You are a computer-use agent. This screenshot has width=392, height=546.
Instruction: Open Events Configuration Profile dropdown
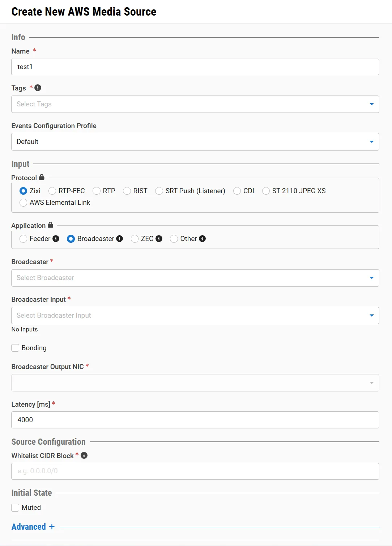click(195, 142)
